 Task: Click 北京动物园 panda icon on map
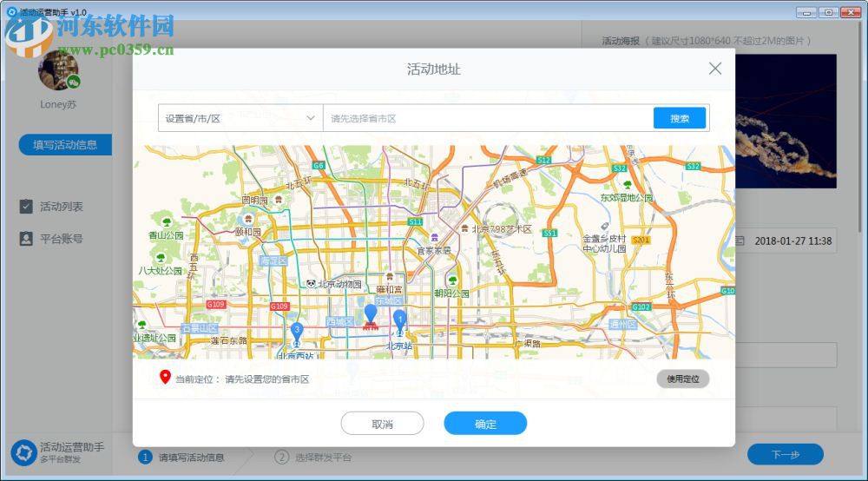pyautogui.click(x=311, y=284)
